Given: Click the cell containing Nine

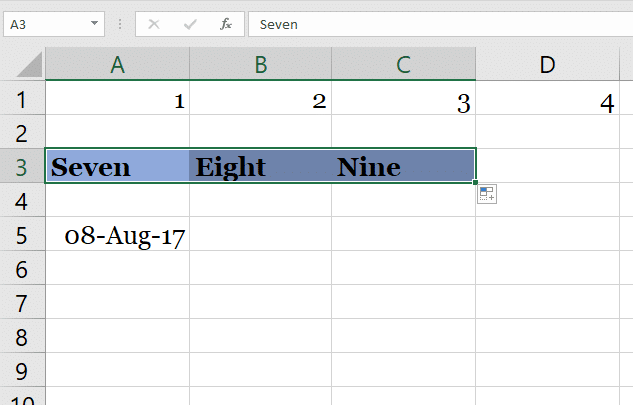Looking at the screenshot, I should tap(404, 167).
